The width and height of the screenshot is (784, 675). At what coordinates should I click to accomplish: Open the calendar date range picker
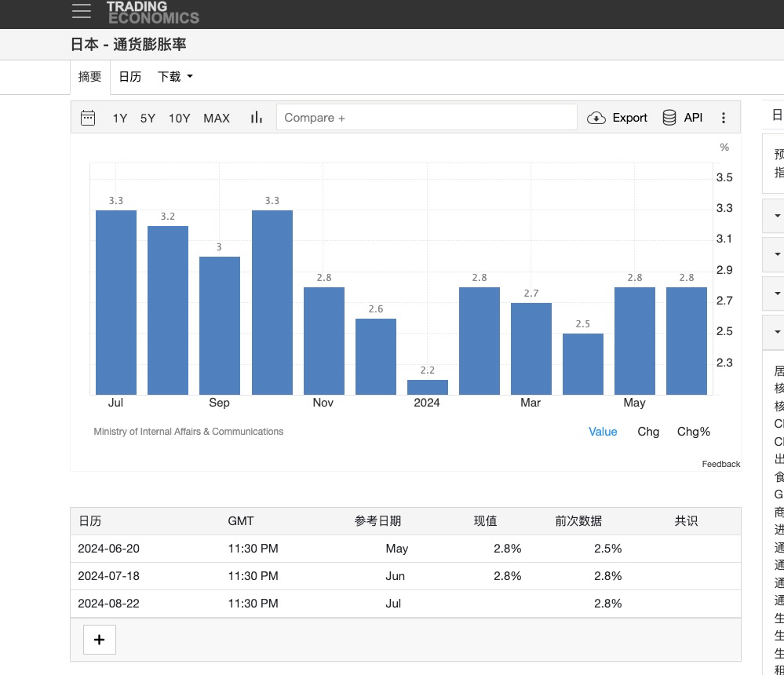(x=88, y=118)
